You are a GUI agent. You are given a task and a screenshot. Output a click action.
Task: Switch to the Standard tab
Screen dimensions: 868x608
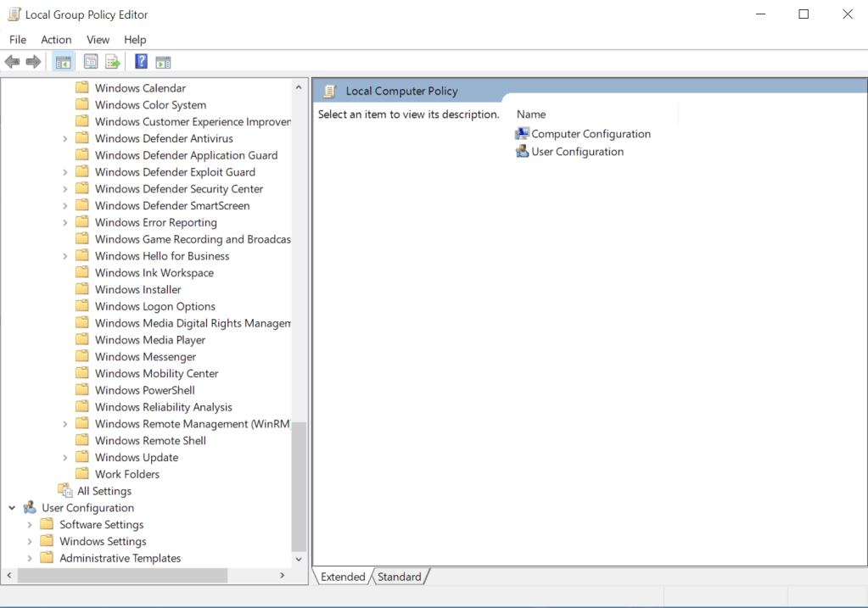[x=399, y=577]
